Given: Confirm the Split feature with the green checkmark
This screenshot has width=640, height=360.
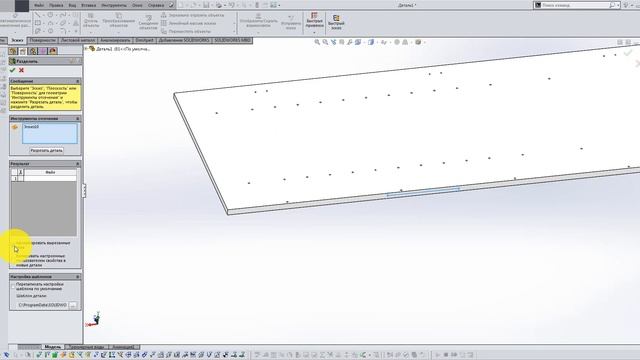Looking at the screenshot, I should [x=12, y=70].
